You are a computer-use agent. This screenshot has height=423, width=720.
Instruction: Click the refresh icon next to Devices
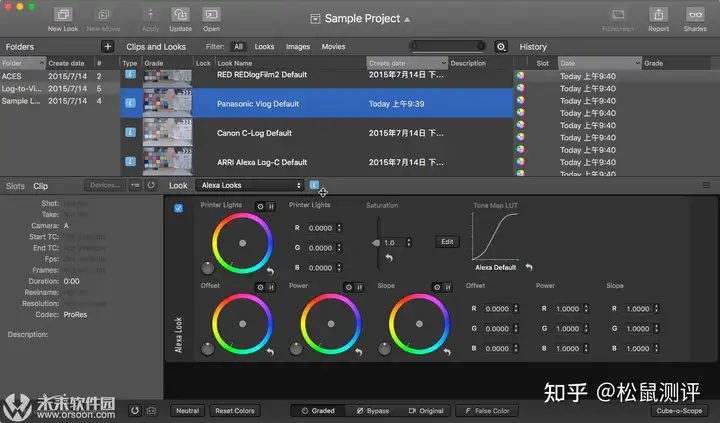pyautogui.click(x=151, y=185)
